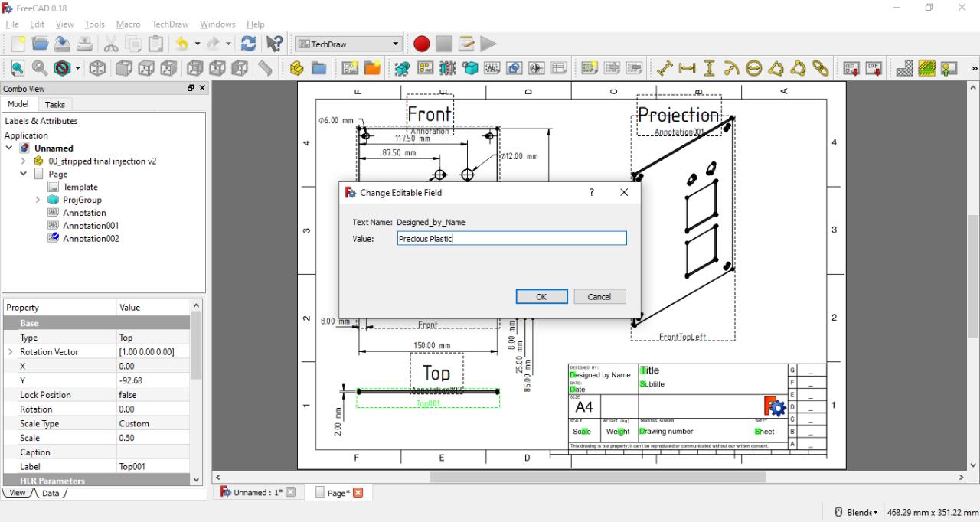
Task: Click the measure distance ruler icon
Action: point(265,69)
